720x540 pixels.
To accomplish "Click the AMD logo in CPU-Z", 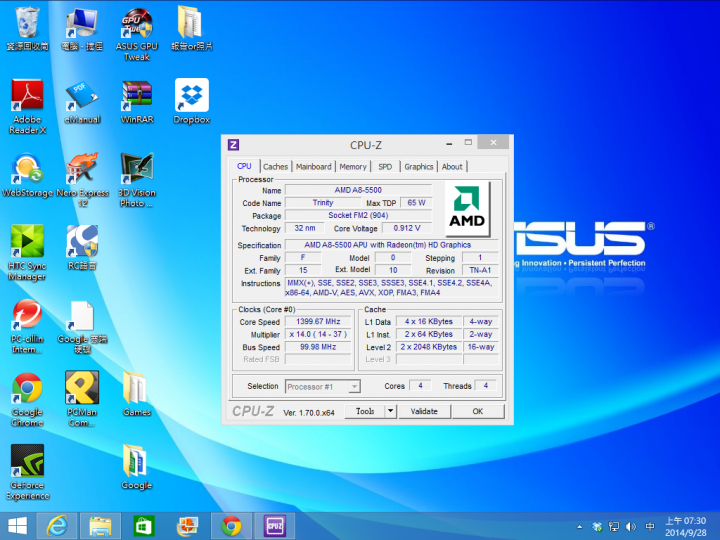I will click(x=467, y=209).
